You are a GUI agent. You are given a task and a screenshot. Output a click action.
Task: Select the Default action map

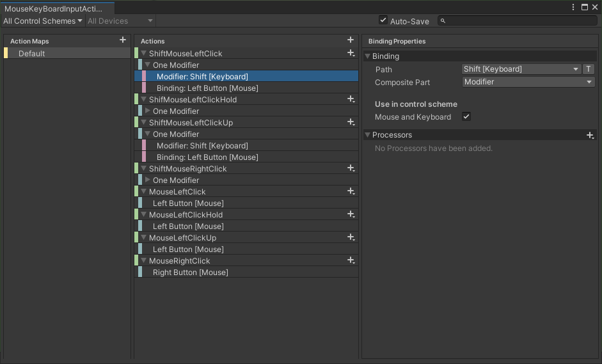32,54
